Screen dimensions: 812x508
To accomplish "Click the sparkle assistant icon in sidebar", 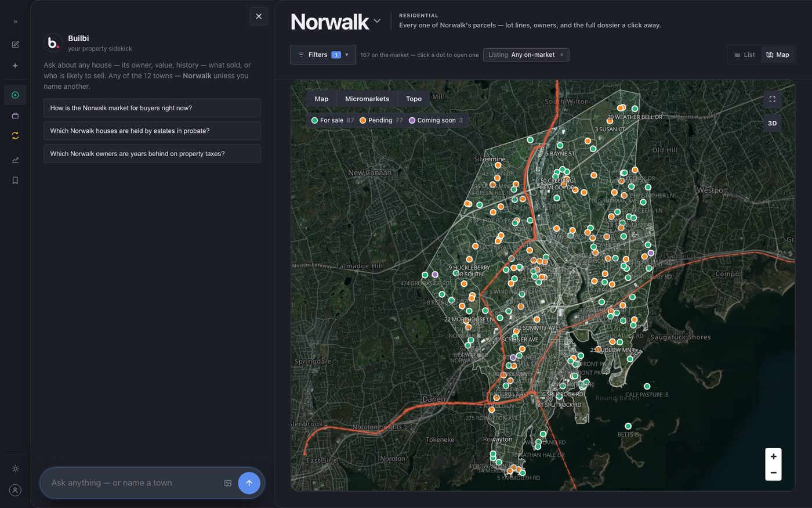I will [x=15, y=66].
